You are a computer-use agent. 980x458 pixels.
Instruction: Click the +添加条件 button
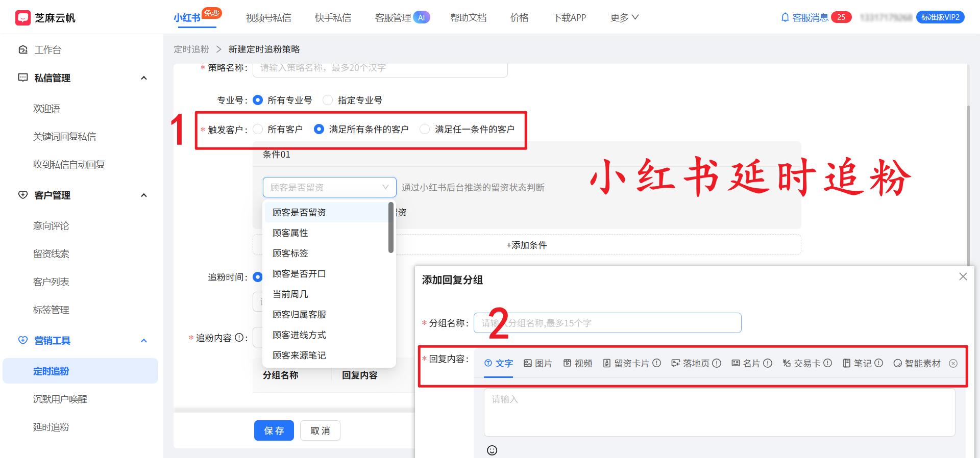527,245
